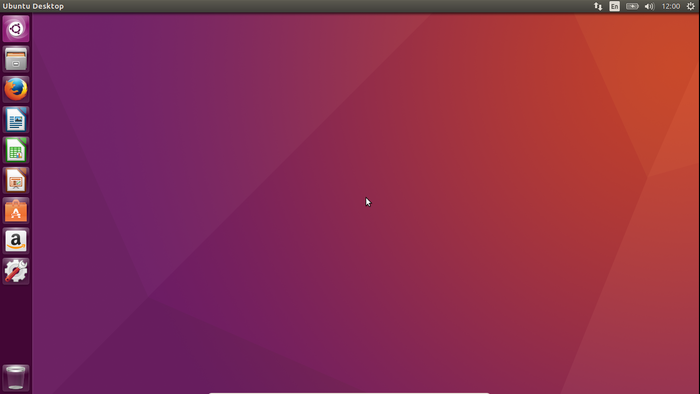The width and height of the screenshot is (700, 394).
Task: Click empty launcher area above Trash
Action: [x=16, y=323]
